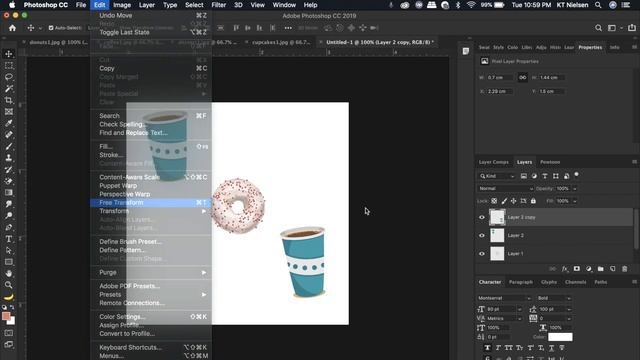Switch to the Paragraph tab
The width and height of the screenshot is (640, 360).
tap(520, 282)
